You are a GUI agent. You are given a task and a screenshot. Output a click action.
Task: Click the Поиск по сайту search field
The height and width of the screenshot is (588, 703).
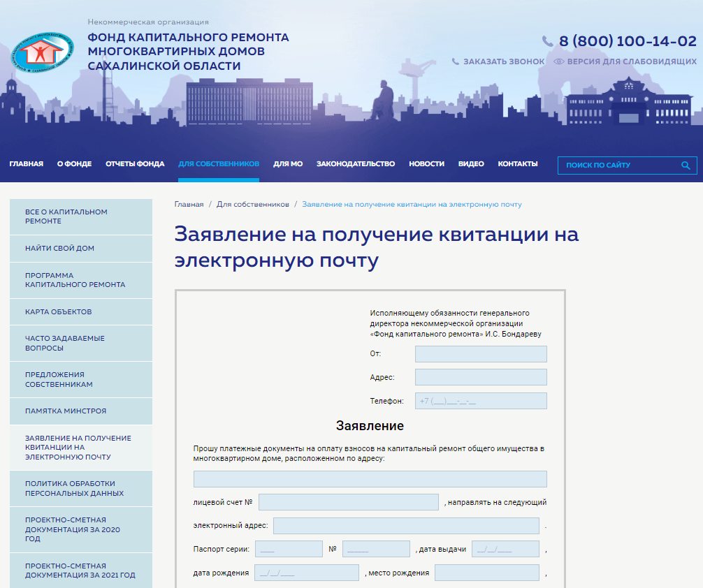point(618,166)
